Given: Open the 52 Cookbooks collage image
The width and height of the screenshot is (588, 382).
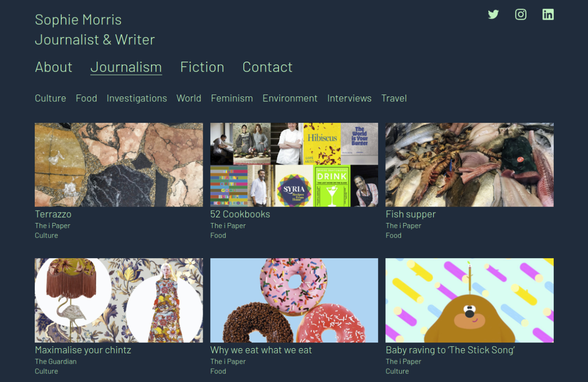Looking at the screenshot, I should point(294,165).
